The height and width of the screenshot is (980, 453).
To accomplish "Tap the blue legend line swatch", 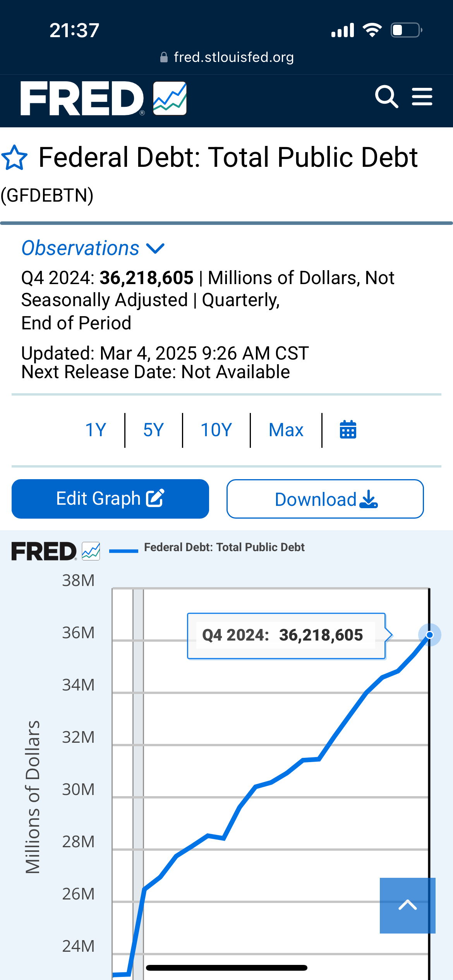I will [x=124, y=551].
